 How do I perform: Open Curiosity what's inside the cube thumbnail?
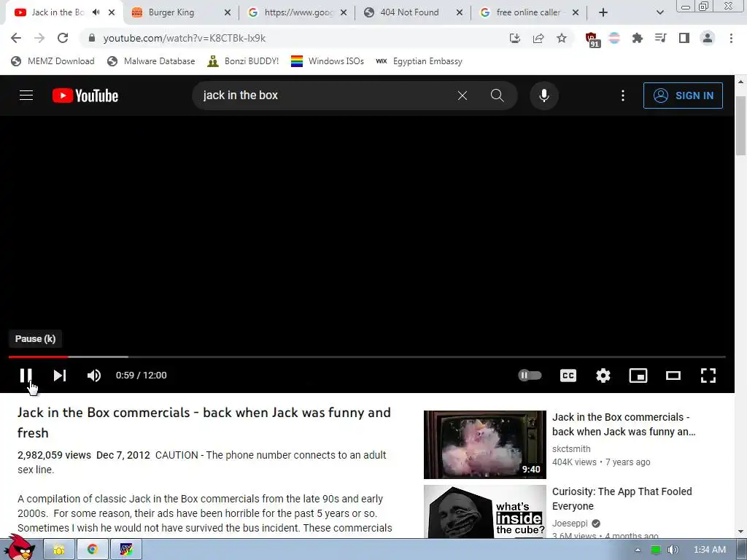click(485, 512)
